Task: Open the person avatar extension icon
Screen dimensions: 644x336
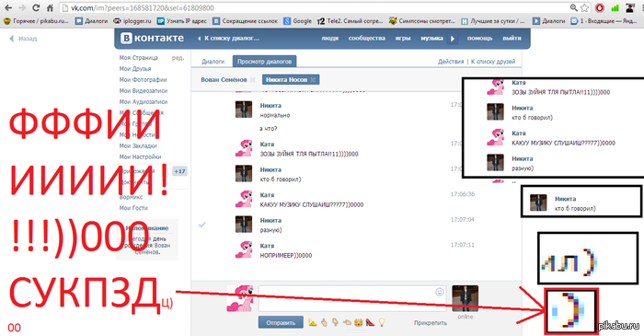Action: [x=630, y=7]
